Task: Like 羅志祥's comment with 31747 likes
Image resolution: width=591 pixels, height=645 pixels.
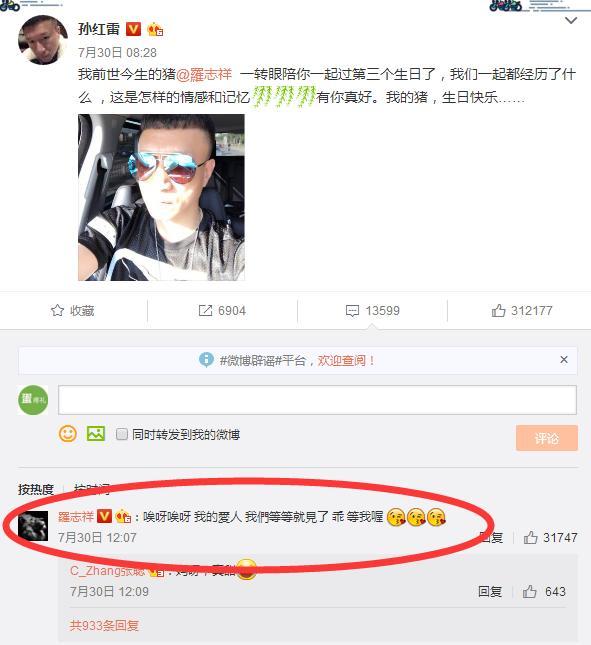Action: 530,537
